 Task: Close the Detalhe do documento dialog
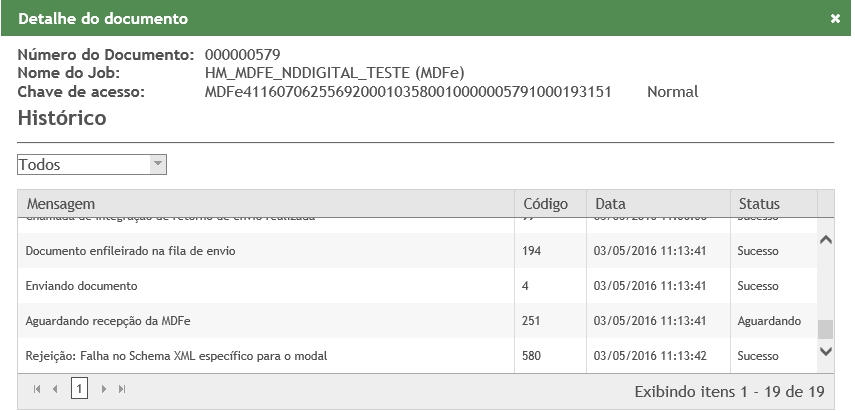[x=835, y=18]
